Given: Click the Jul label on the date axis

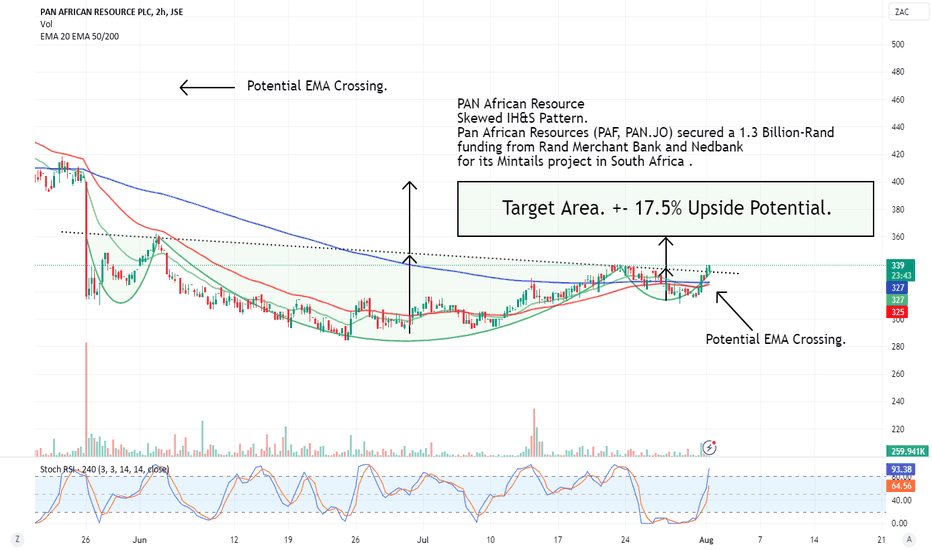Looking at the screenshot, I should coord(423,540).
